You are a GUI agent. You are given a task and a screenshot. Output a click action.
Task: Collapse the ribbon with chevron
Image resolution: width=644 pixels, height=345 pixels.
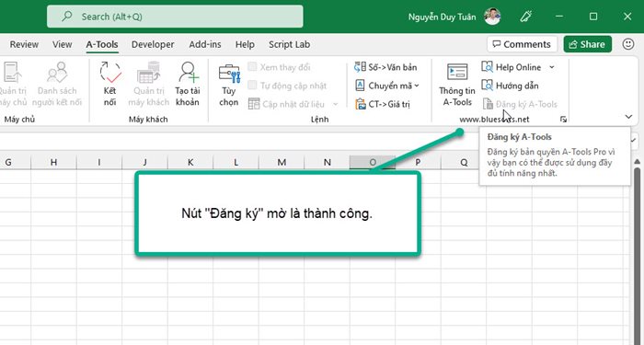(628, 117)
